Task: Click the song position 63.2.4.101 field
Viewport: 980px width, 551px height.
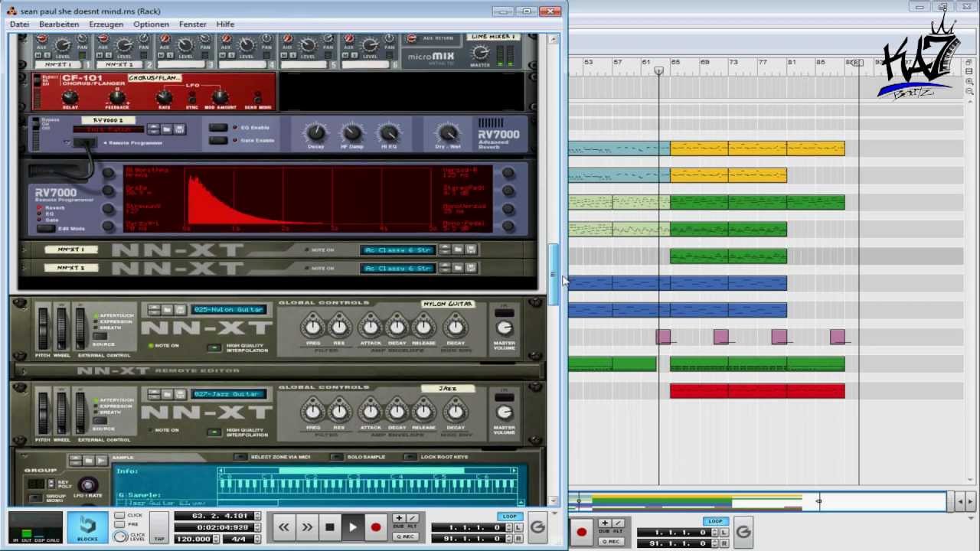Action: 214,516
